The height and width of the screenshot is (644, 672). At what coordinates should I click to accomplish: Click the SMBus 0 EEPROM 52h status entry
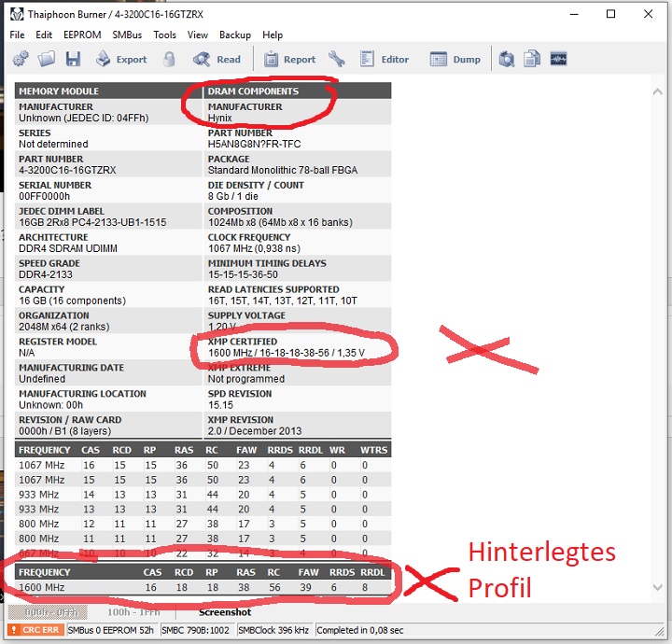(x=110, y=630)
